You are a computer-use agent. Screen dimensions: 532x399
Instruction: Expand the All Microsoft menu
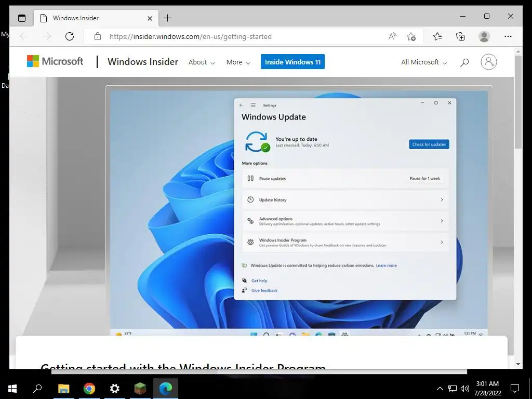(424, 62)
